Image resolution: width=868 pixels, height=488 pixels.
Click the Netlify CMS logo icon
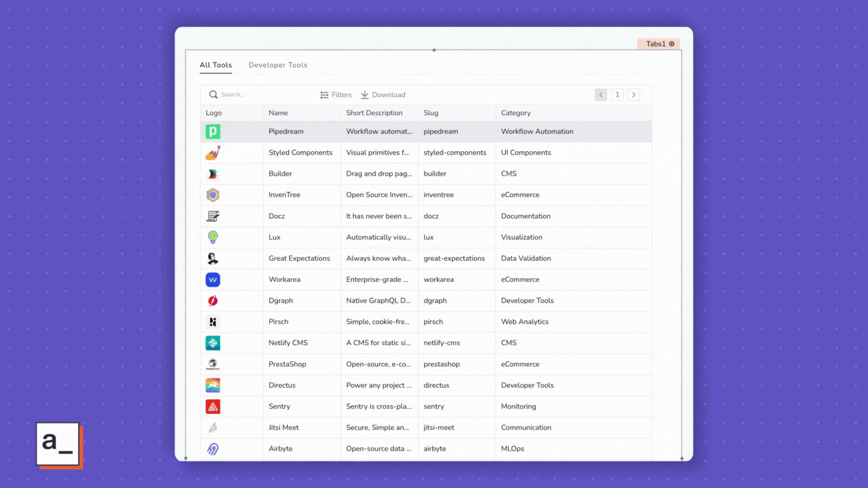click(213, 343)
